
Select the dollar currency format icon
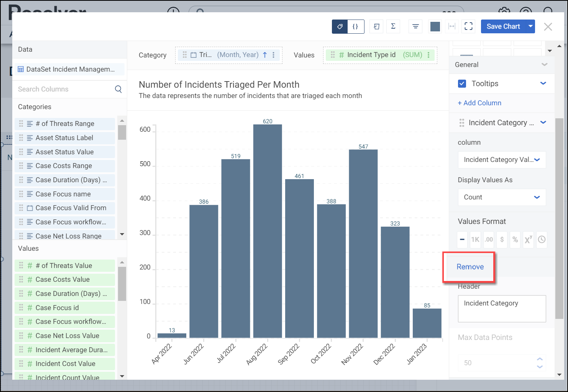coord(502,240)
